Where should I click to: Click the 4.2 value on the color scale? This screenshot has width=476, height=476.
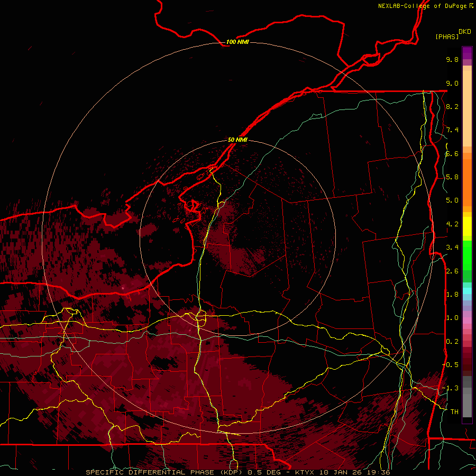[452, 224]
